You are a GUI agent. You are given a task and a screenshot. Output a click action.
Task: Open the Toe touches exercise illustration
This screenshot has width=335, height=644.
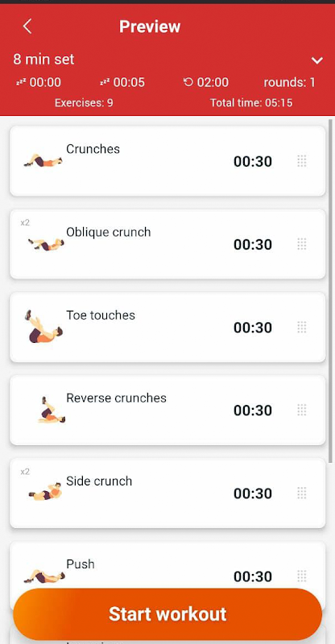tap(43, 327)
